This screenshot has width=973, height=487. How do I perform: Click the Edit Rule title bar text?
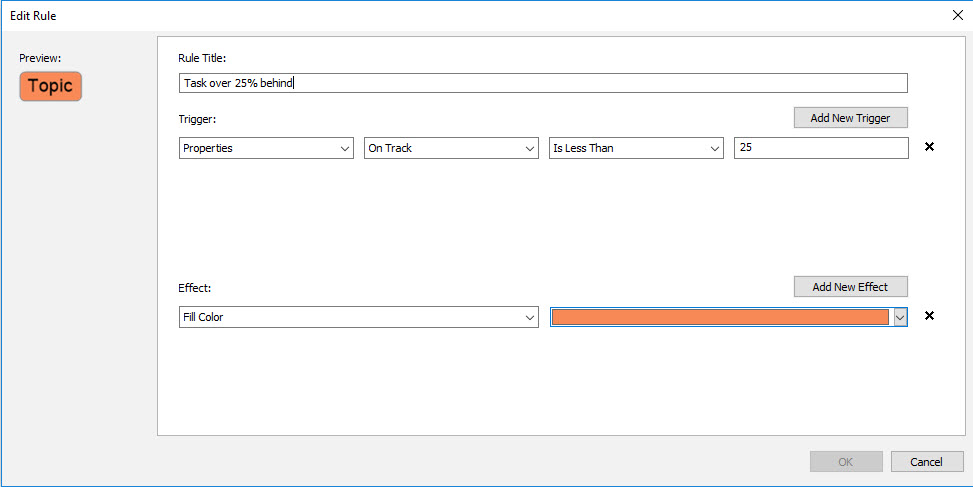point(35,15)
